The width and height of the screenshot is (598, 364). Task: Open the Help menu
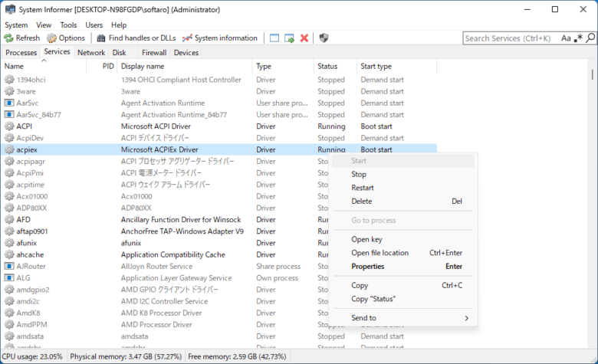[x=119, y=25]
